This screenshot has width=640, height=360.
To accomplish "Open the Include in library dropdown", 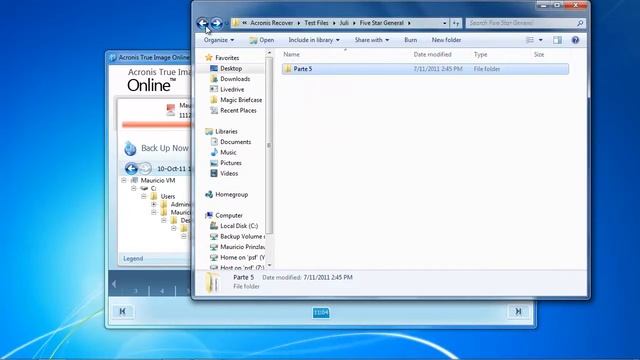I will (314, 40).
